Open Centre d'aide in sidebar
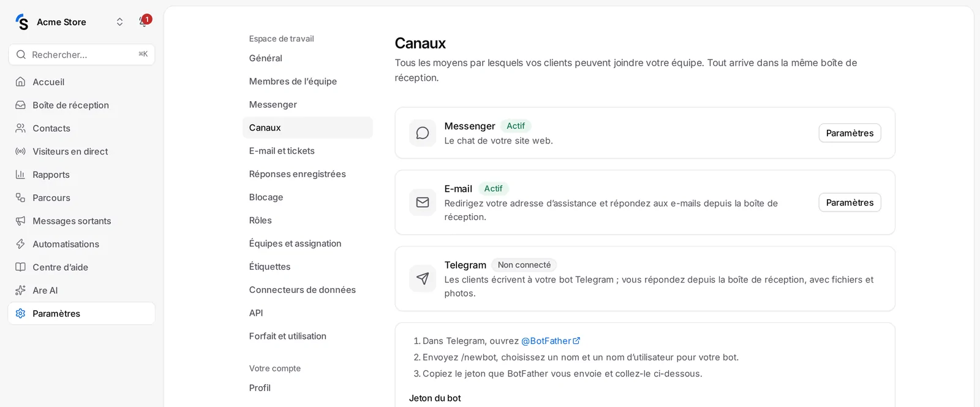Screen dimensions: 980x407 point(81,267)
